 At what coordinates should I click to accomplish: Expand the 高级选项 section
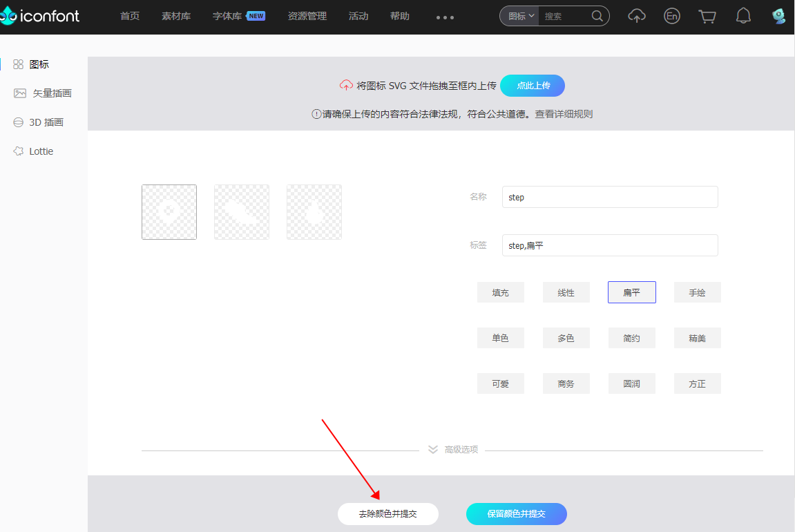(453, 450)
